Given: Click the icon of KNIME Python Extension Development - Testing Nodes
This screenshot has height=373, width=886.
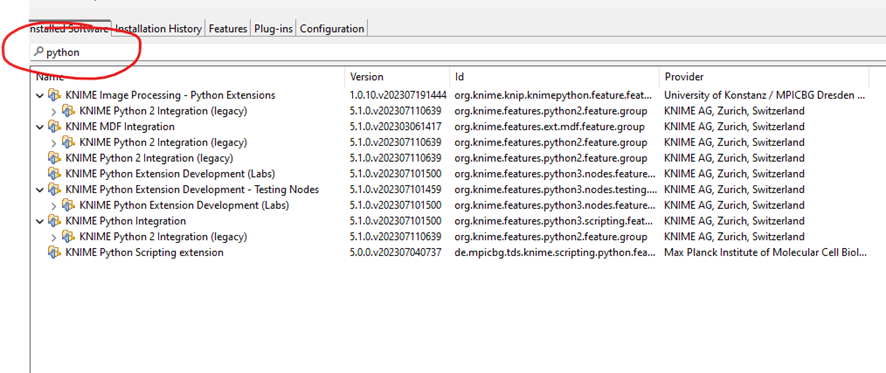Looking at the screenshot, I should (54, 189).
